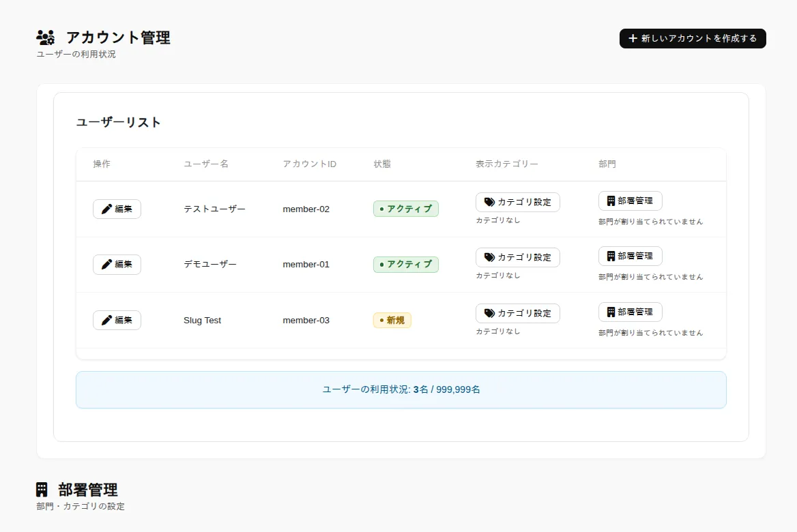This screenshot has height=532, width=797.
Task: Click building icon in member-01 department button
Action: coord(611,256)
